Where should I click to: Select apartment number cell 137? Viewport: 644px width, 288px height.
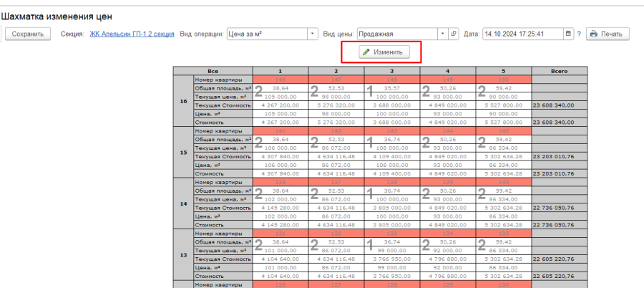click(x=336, y=182)
